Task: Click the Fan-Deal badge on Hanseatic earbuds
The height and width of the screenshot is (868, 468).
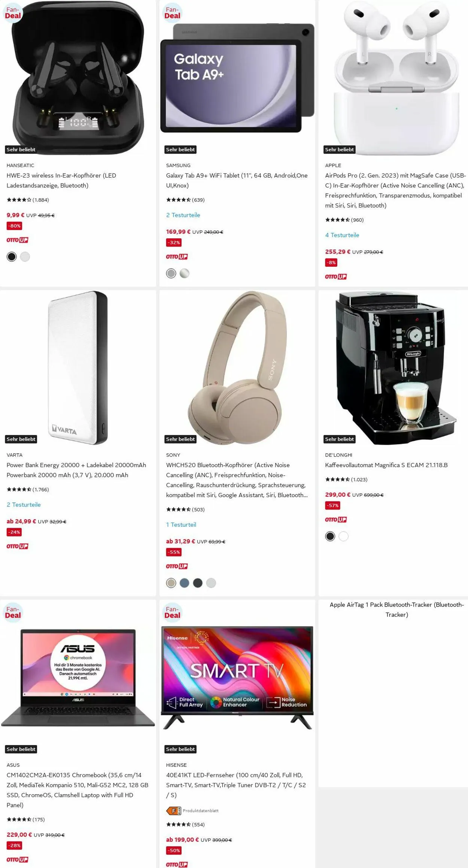Action: pyautogui.click(x=13, y=13)
